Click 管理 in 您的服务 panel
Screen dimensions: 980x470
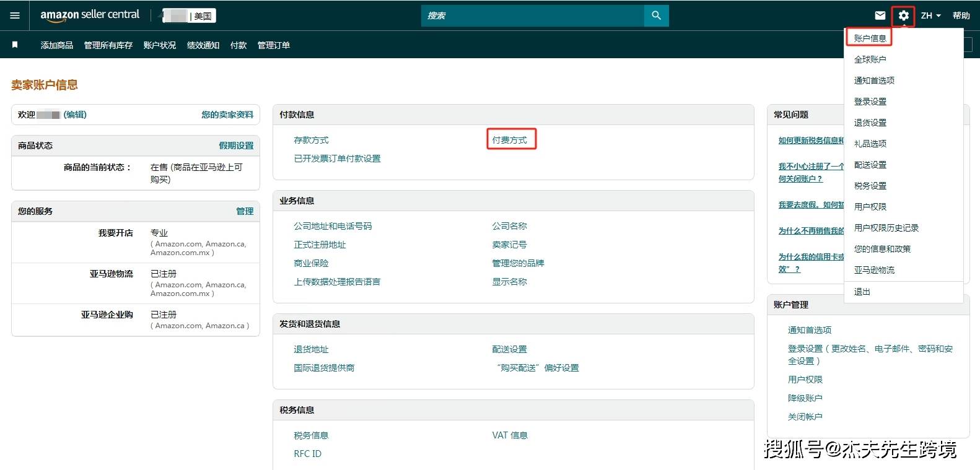245,211
